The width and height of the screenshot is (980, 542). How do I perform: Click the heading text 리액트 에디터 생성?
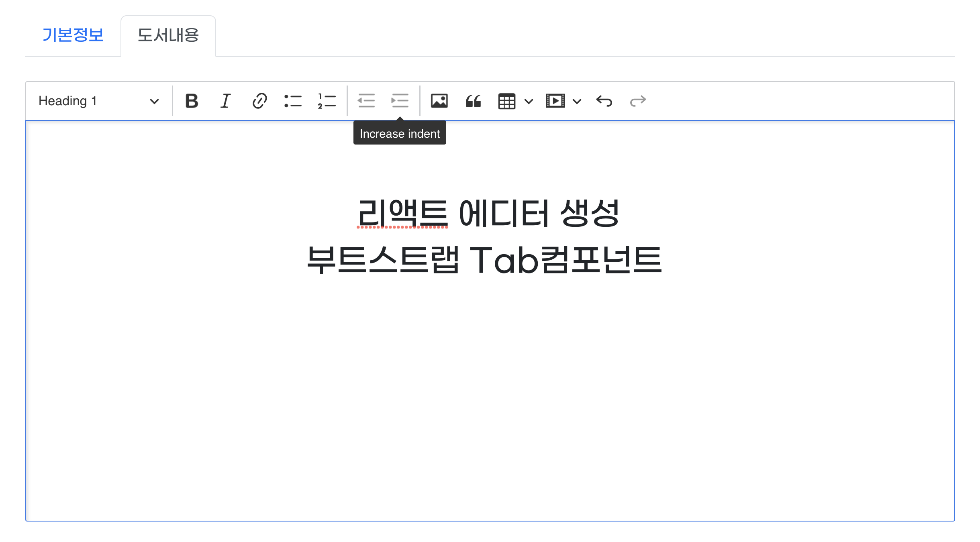point(488,213)
